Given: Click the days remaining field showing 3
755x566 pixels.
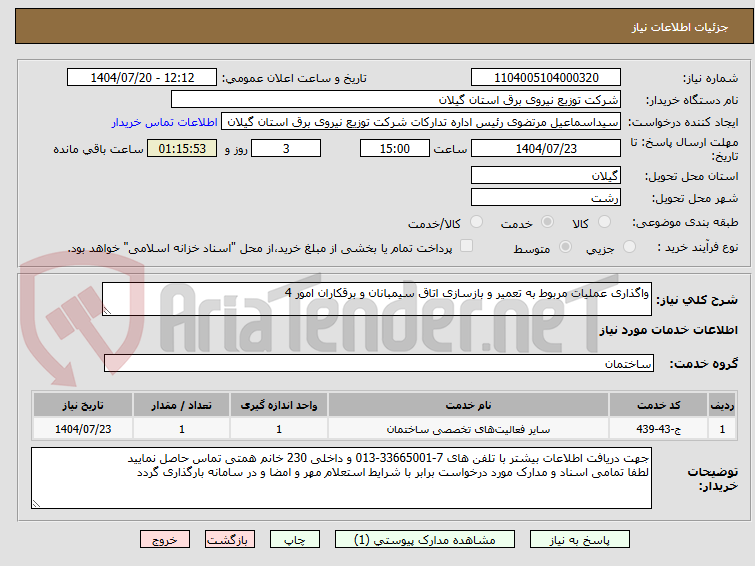Looking at the screenshot, I should [286, 148].
